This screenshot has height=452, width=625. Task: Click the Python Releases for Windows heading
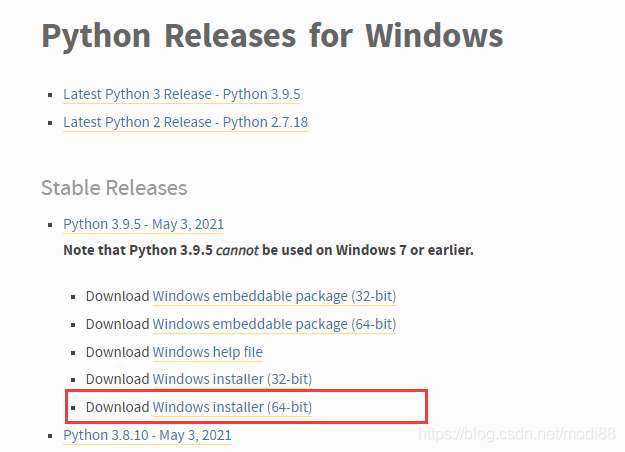(271, 37)
